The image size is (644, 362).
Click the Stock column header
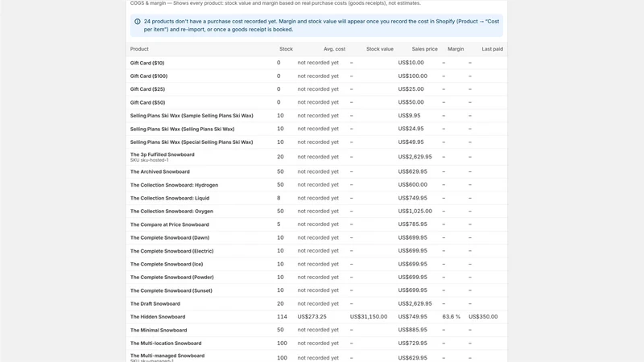pyautogui.click(x=286, y=49)
